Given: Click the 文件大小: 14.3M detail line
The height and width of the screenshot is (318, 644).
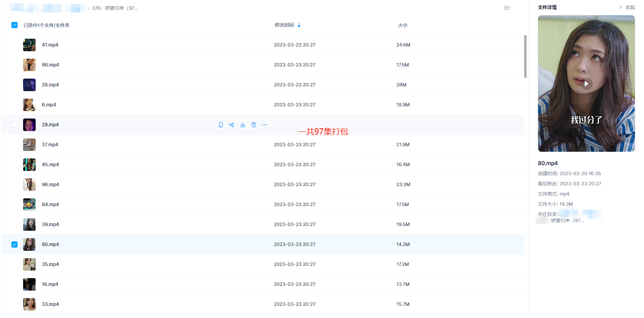Looking at the screenshot, I should (x=555, y=204).
